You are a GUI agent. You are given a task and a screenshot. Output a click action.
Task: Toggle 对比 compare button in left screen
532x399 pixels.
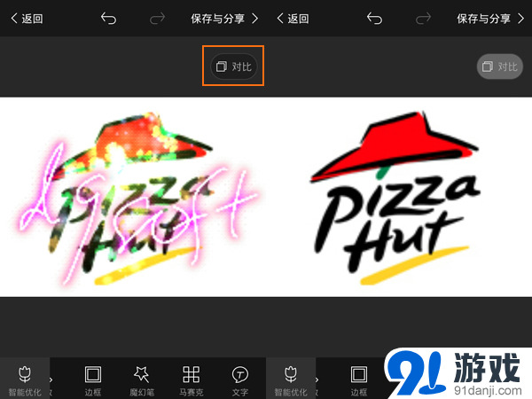pyautogui.click(x=234, y=66)
